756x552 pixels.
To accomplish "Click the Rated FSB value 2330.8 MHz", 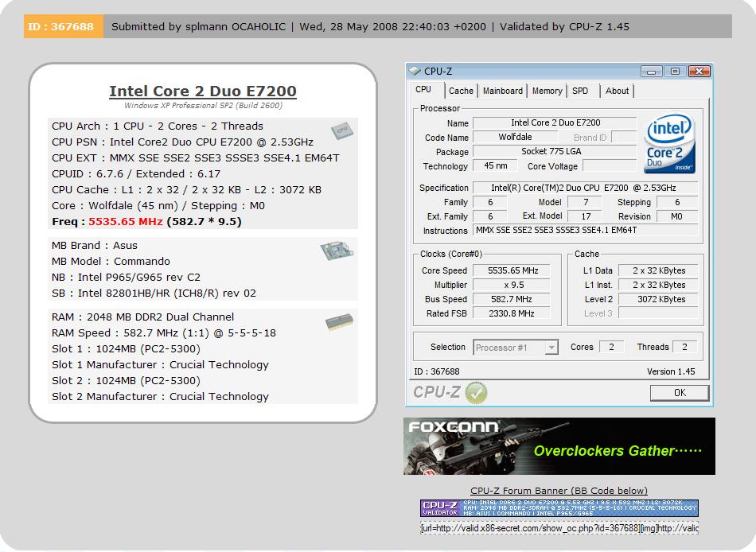I will click(512, 313).
